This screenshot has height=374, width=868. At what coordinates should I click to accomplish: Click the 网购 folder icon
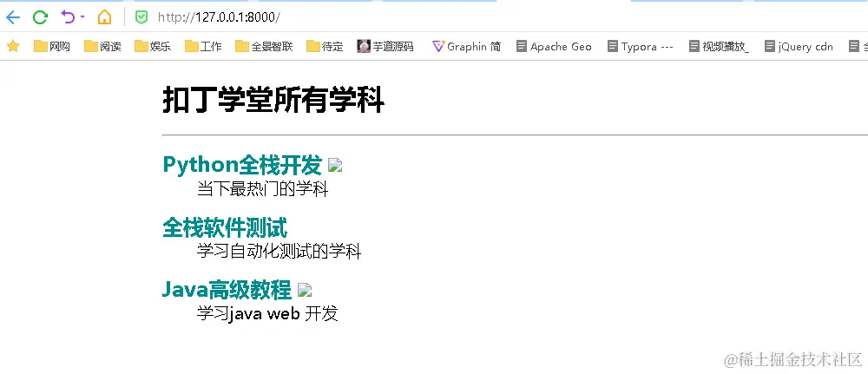(x=41, y=47)
